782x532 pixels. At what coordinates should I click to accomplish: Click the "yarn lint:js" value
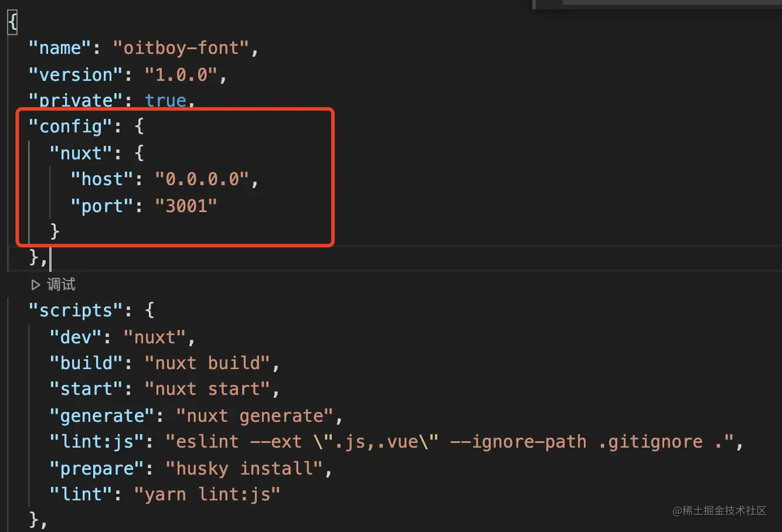[x=208, y=494]
